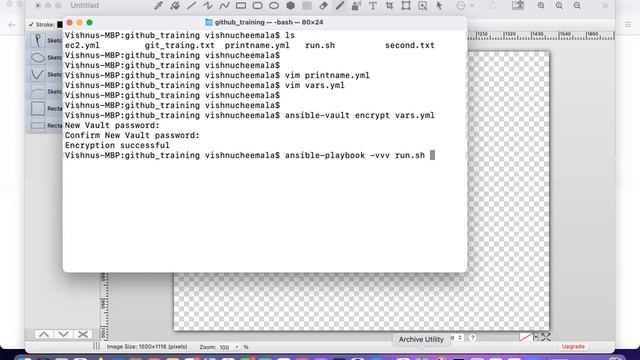Viewport: 640px width, 360px height.
Task: Select the oval sketch shape thumbnail
Action: [x=38, y=58]
